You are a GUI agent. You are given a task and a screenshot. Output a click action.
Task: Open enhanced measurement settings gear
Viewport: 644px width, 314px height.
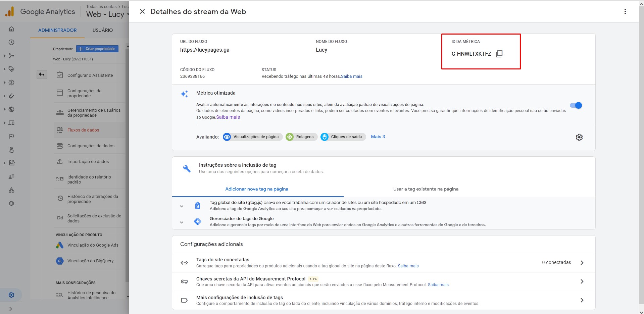pyautogui.click(x=579, y=137)
